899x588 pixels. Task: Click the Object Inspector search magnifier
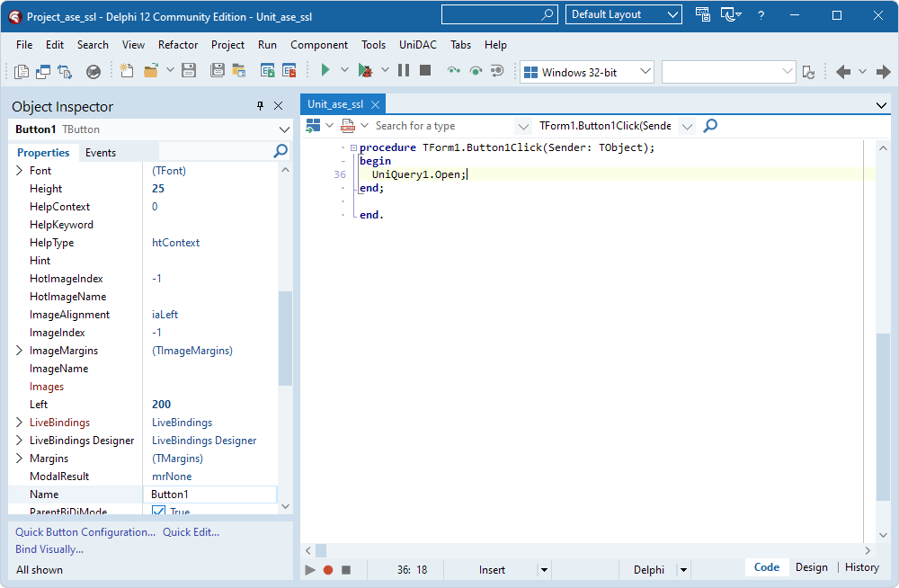click(281, 152)
